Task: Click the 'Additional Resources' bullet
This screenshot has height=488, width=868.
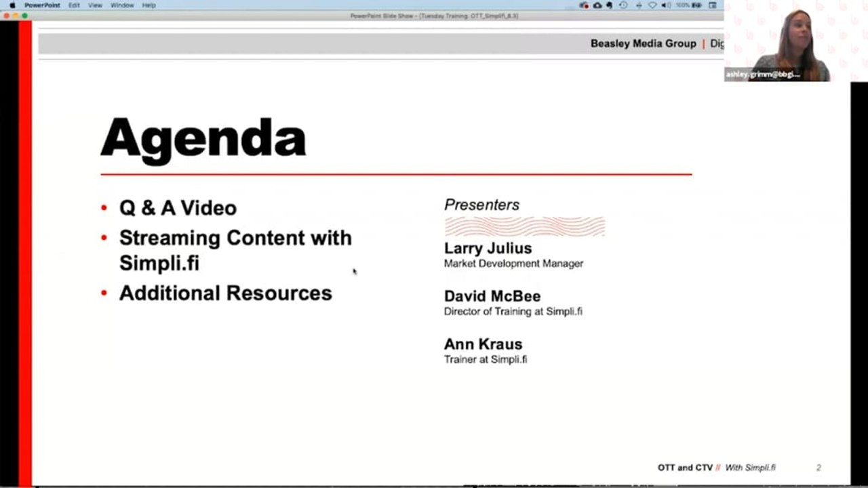Action: coord(226,293)
